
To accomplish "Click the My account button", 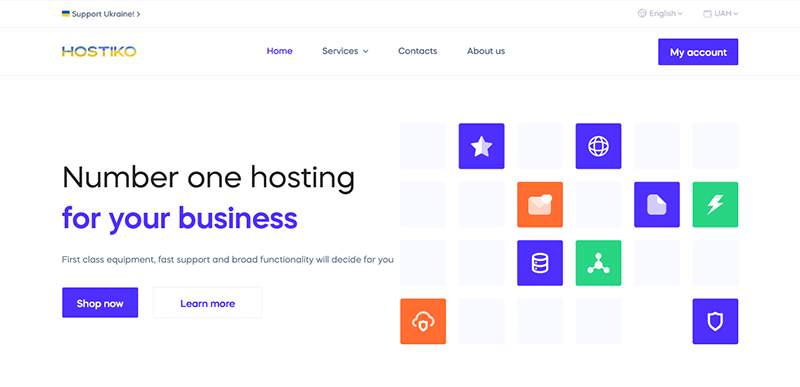I will click(698, 52).
